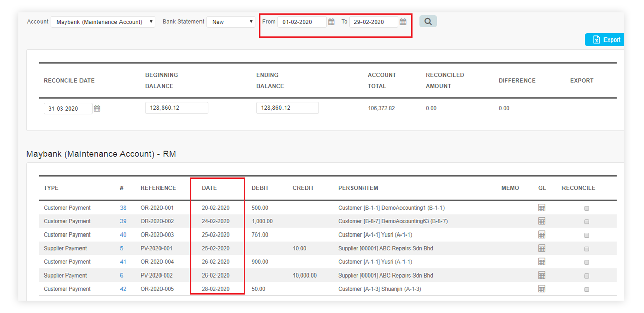Viewport: 644px width, 313px height.
Task: Expand the Account dropdown showing Maybank
Action: (x=103, y=22)
